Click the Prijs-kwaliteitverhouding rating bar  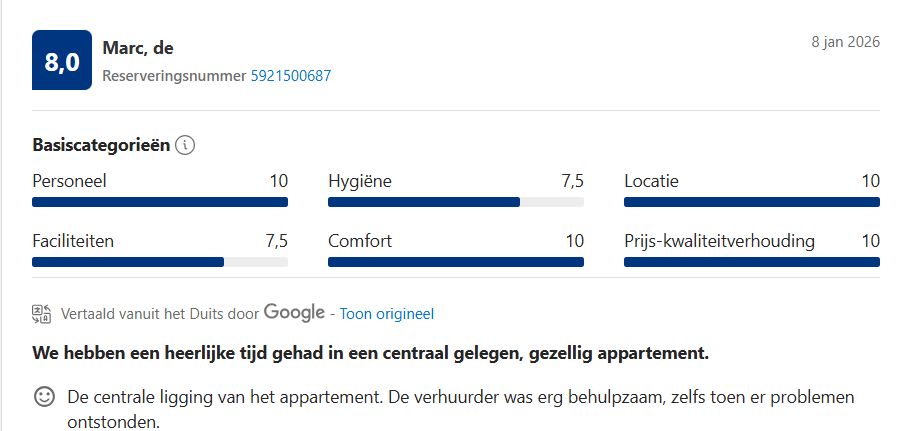(x=752, y=262)
